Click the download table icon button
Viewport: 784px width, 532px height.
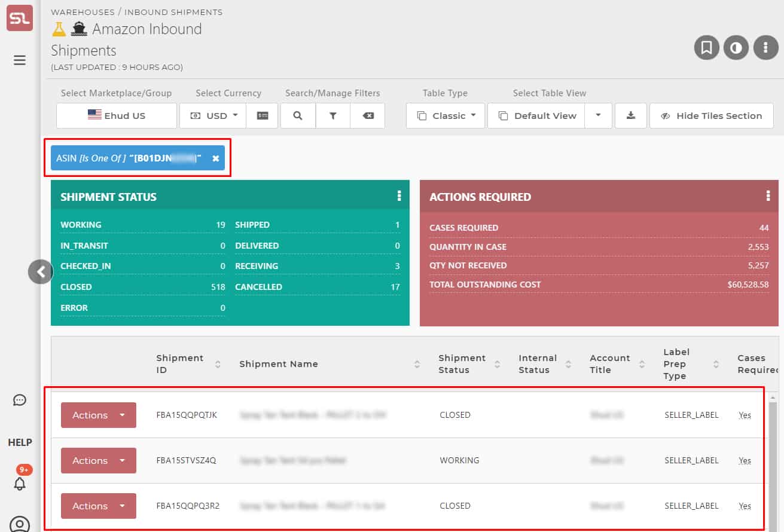click(x=631, y=116)
